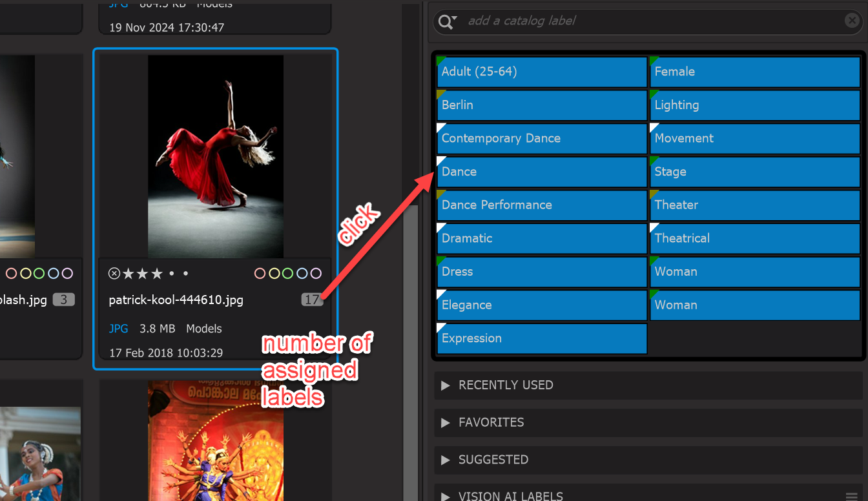Click the 'Theatrical' label
The height and width of the screenshot is (501, 868).
755,238
